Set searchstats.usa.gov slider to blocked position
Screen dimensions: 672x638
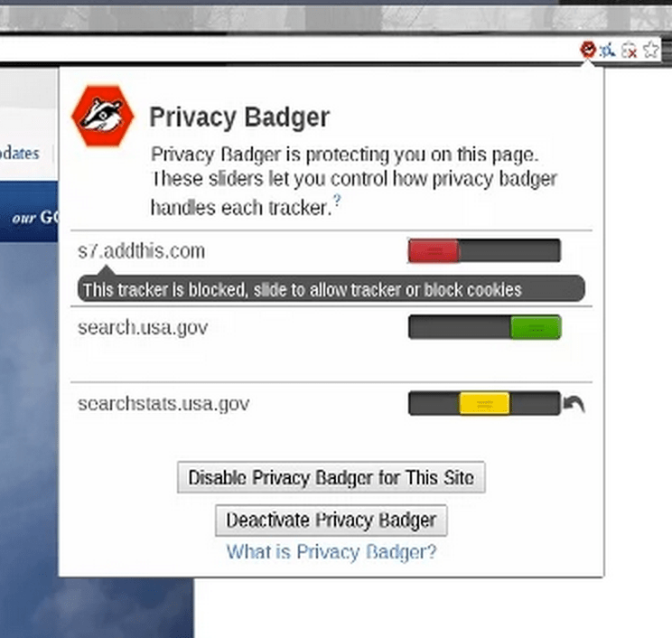[432, 403]
